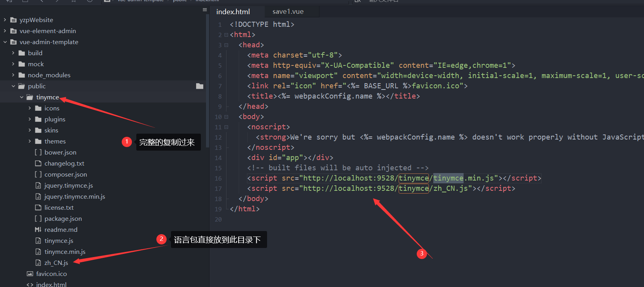This screenshot has width=644, height=287.
Task: Expand the plugins folder chevron
Action: point(30,119)
